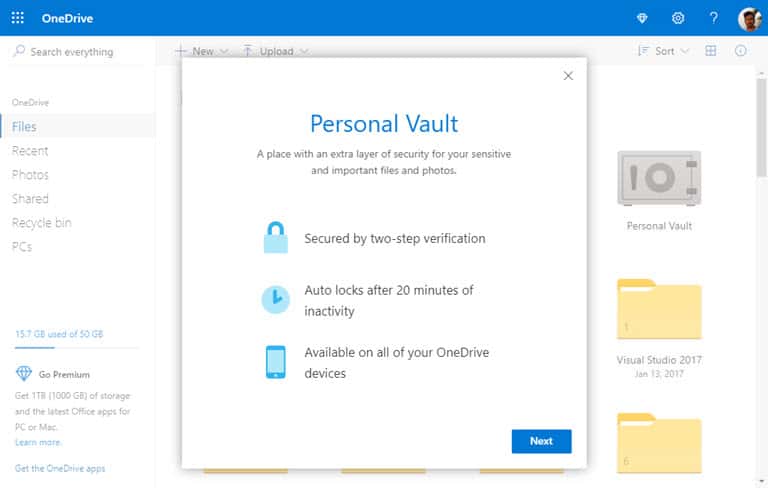Click 'Secured by two-step verification' text
The height and width of the screenshot is (488, 768).
coord(395,239)
